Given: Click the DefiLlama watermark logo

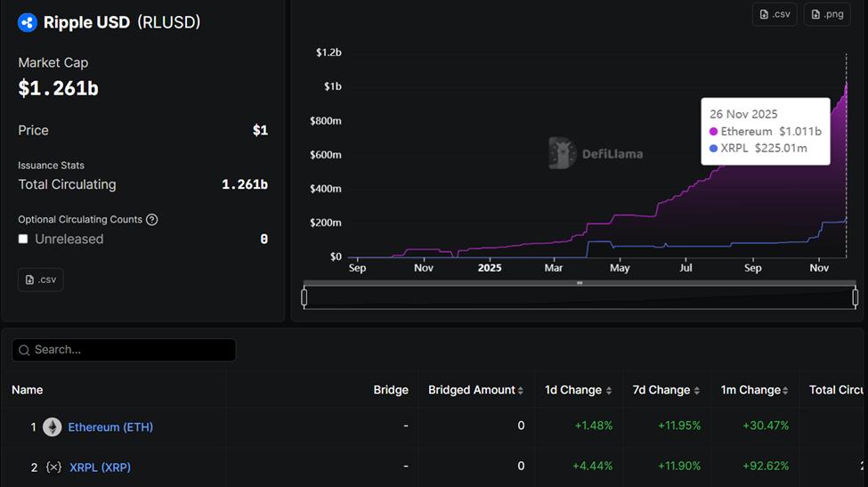Looking at the screenshot, I should tap(563, 153).
